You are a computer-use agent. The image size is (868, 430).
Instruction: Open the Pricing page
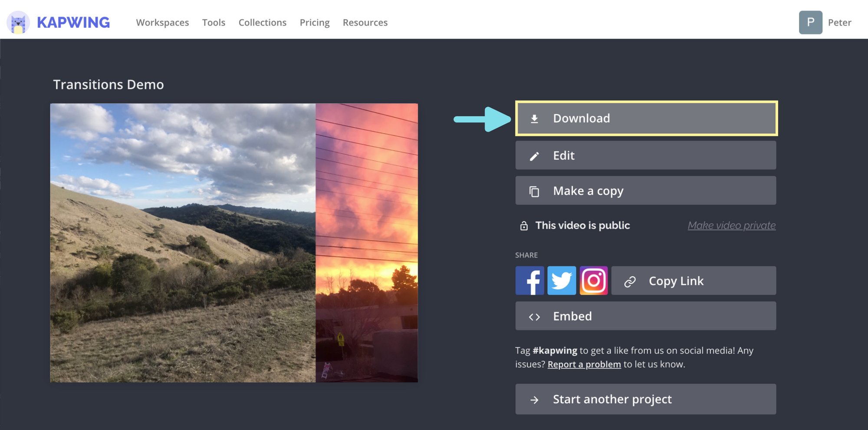[314, 23]
